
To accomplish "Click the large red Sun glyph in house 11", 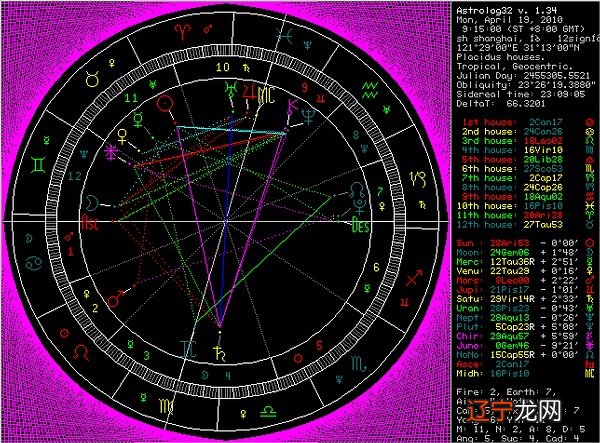I will [165, 103].
